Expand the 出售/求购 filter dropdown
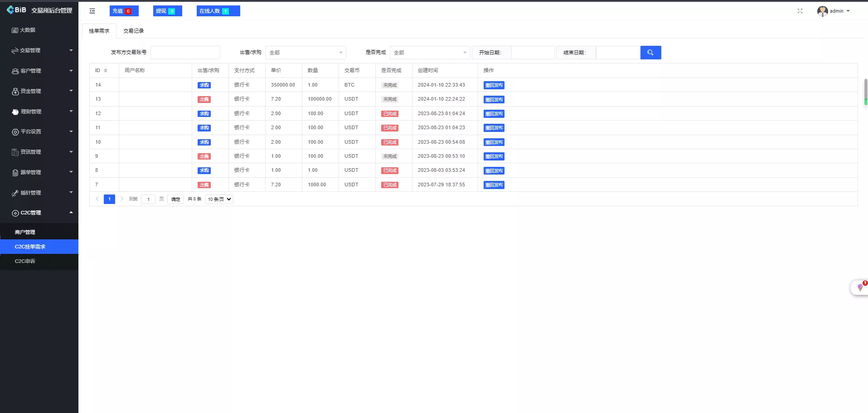868x413 pixels. point(305,53)
